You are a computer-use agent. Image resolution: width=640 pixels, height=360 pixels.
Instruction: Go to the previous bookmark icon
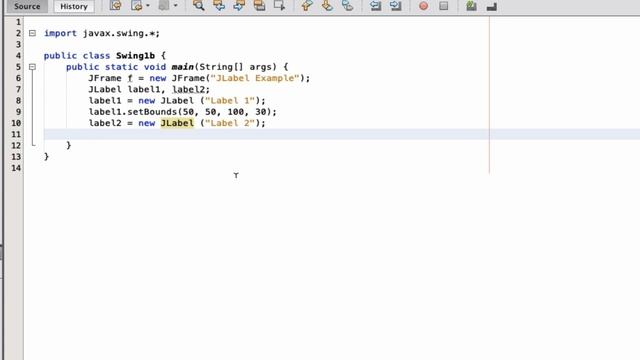tap(307, 6)
